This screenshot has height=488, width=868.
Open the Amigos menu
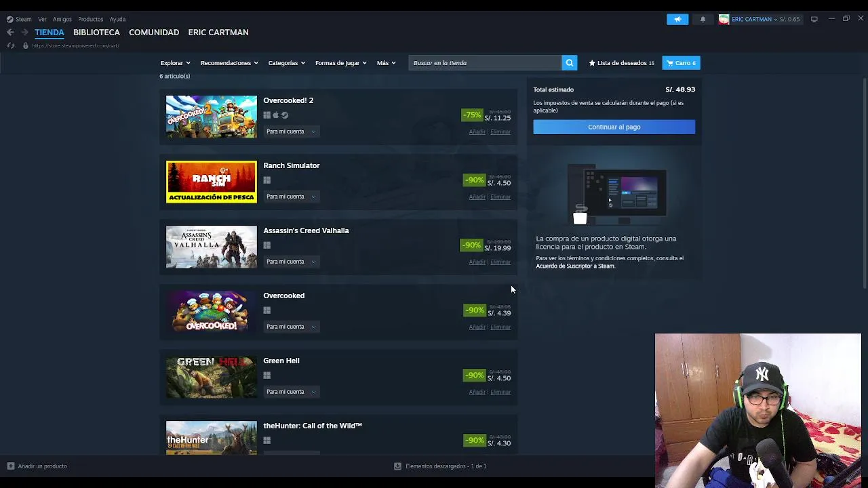tap(62, 19)
